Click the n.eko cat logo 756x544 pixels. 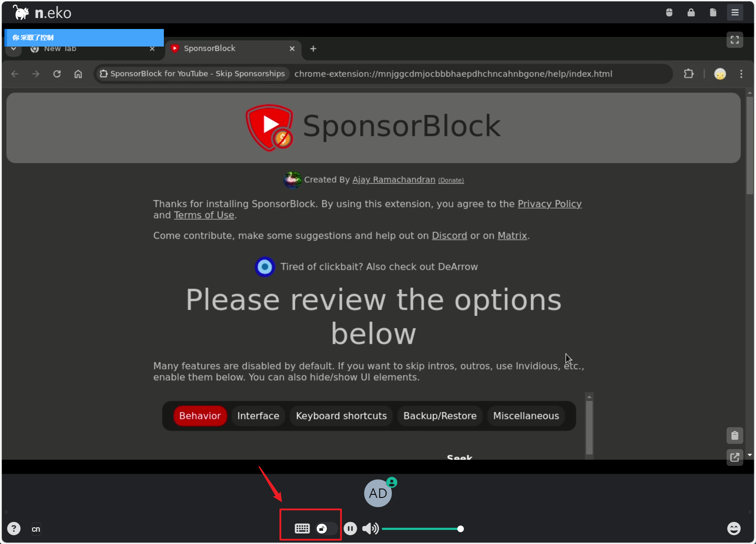tap(21, 12)
